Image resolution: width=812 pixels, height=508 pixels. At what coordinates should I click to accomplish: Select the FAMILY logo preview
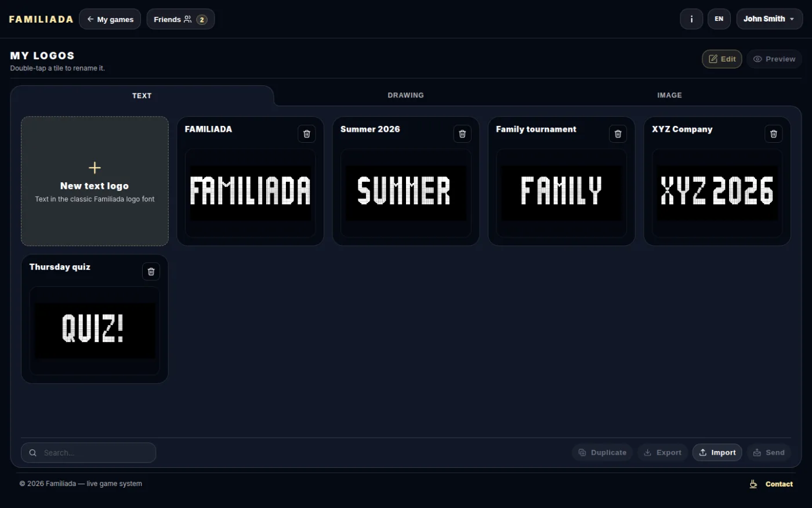point(561,193)
